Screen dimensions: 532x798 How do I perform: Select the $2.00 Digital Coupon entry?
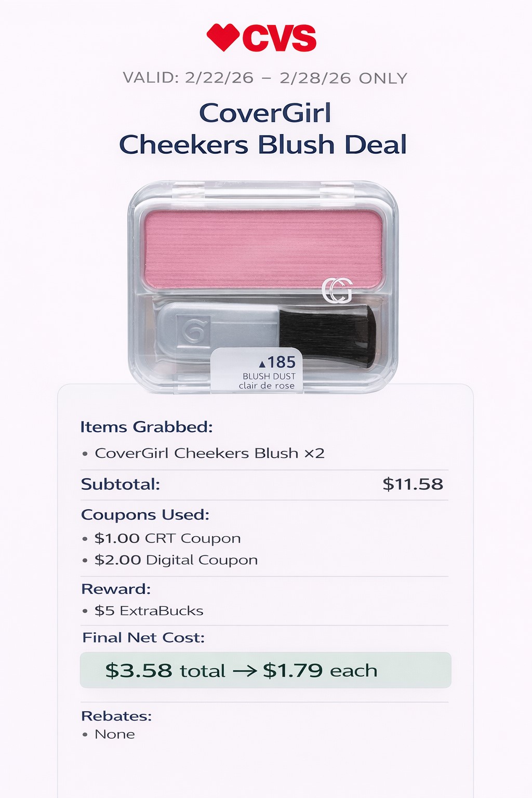(176, 560)
